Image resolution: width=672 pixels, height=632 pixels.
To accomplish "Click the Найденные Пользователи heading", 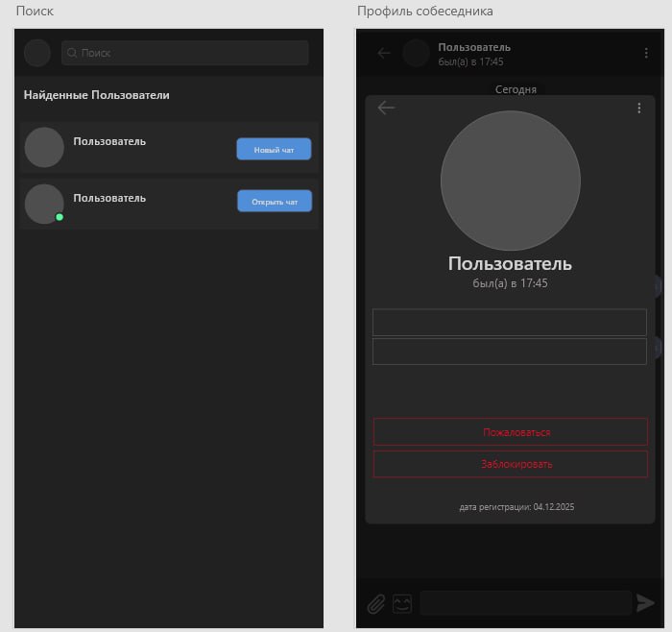I will [96, 95].
